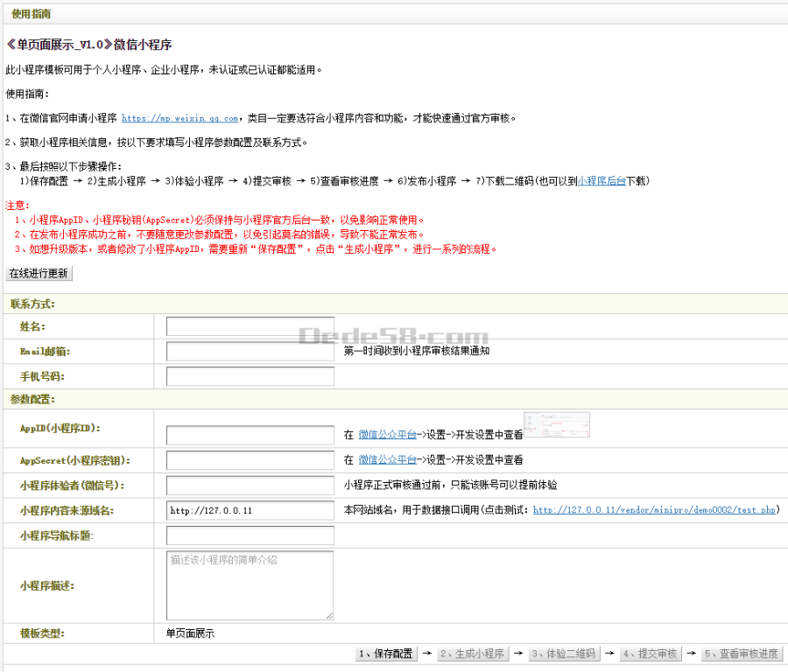
Task: Click the settings page preview thumbnail
Action: (x=556, y=424)
